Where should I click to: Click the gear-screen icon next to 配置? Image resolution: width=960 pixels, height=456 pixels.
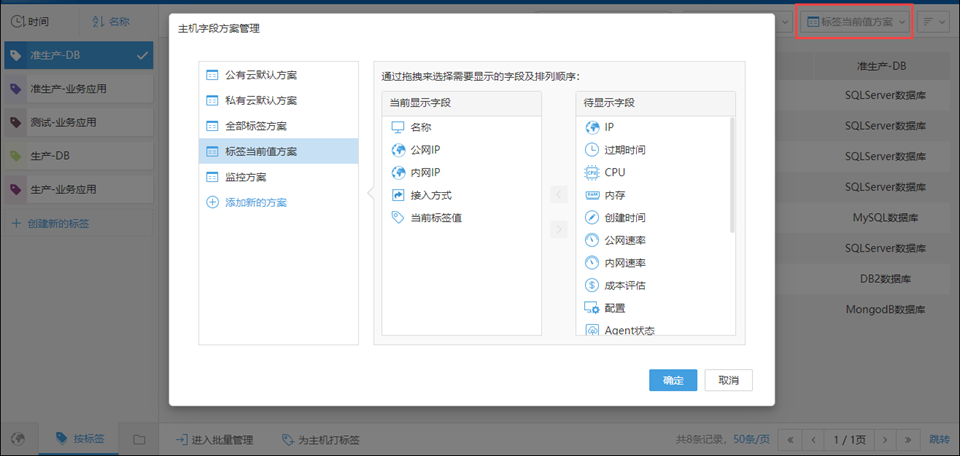pos(591,308)
